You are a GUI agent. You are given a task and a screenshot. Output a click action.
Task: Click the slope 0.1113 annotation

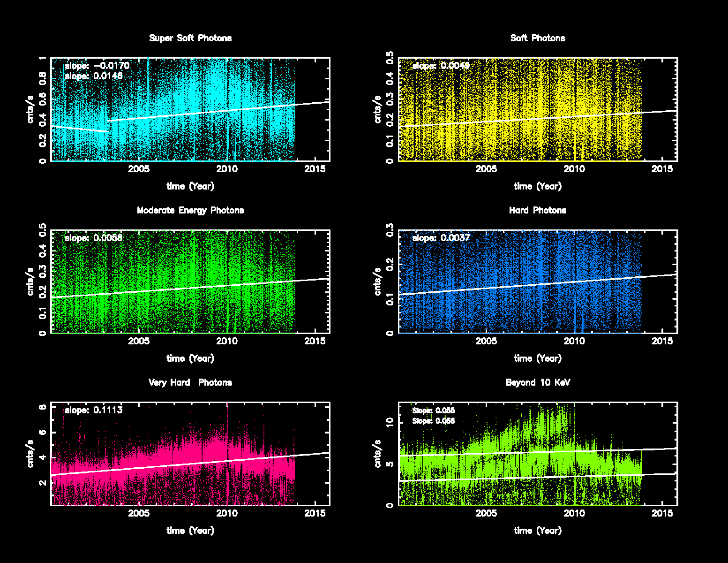point(94,410)
